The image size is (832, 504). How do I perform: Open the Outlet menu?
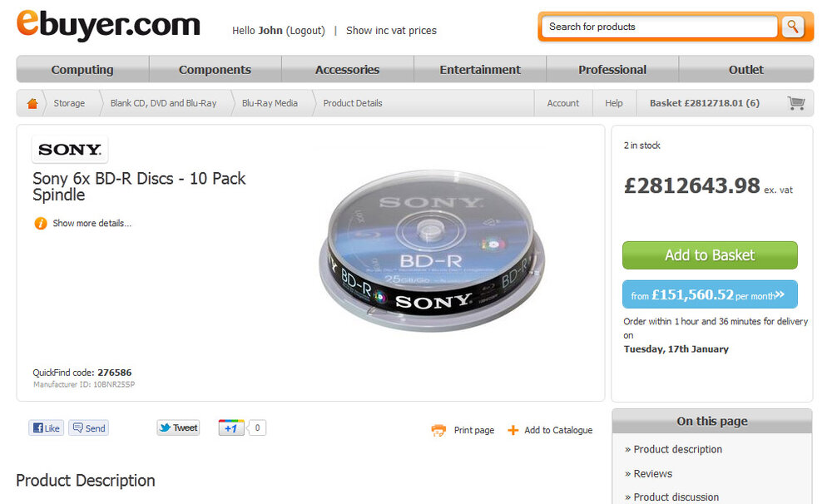[x=746, y=70]
